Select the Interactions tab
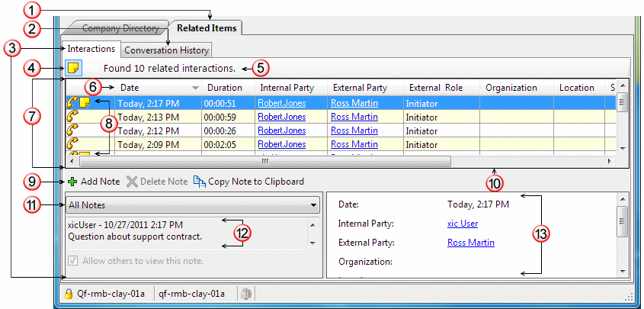 pos(91,49)
